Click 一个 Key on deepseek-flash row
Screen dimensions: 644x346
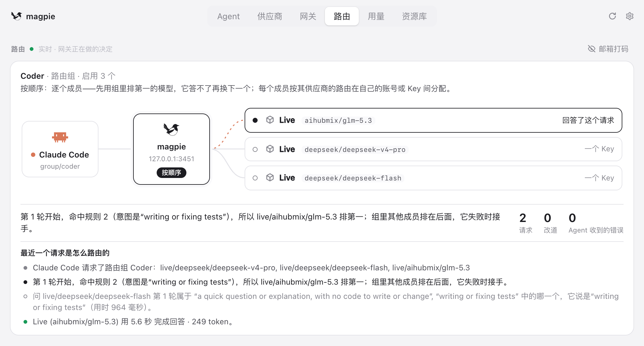pyautogui.click(x=599, y=178)
